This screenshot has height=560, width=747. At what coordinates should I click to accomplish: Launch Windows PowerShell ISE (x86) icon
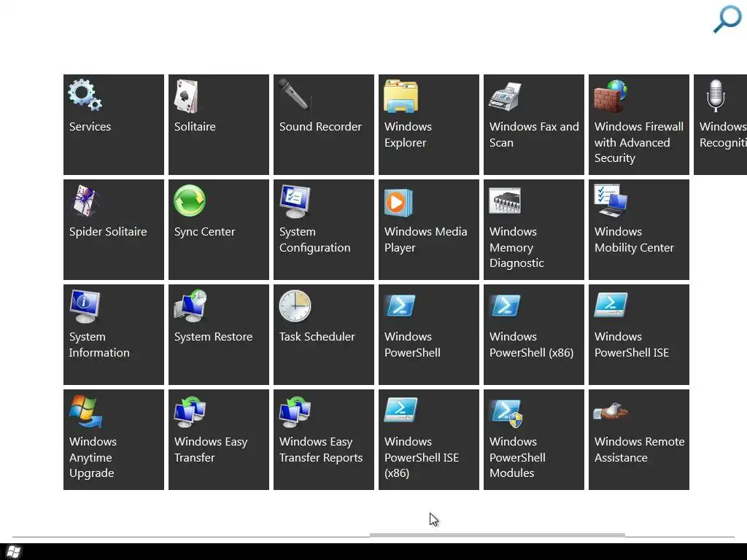pos(400,410)
